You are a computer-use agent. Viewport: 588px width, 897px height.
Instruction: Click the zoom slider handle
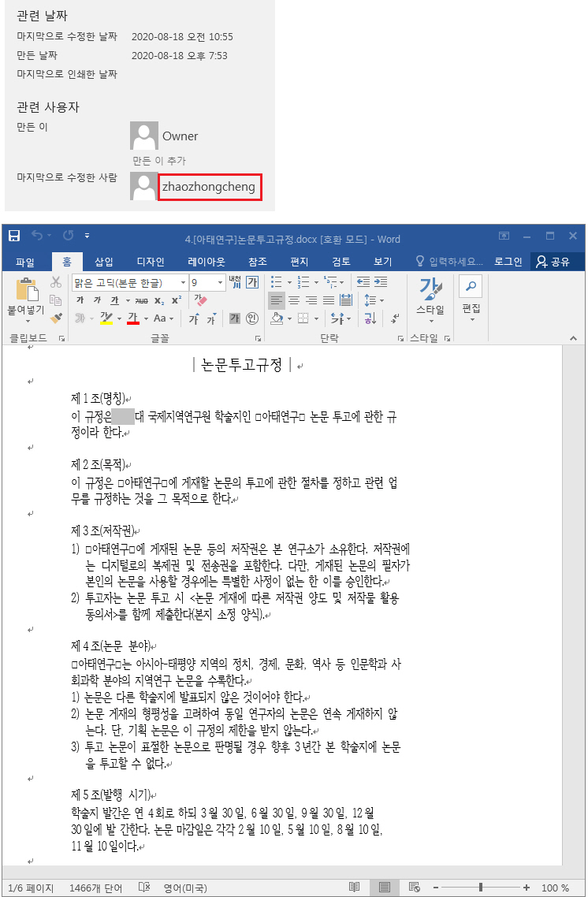coord(481,888)
